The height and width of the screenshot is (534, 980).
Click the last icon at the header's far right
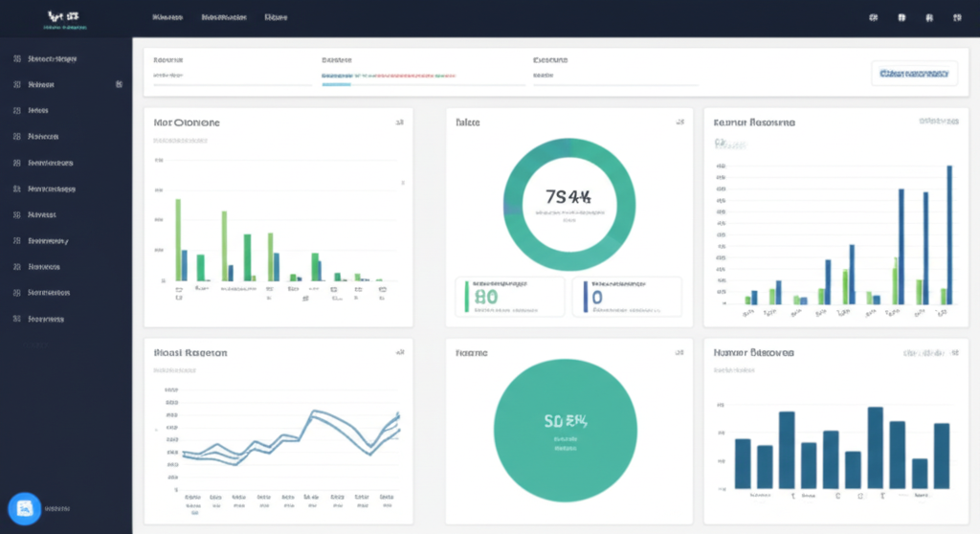click(x=955, y=18)
